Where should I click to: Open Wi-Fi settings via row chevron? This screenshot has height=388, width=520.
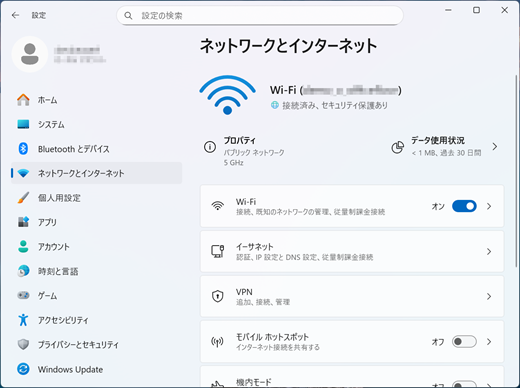(x=489, y=206)
